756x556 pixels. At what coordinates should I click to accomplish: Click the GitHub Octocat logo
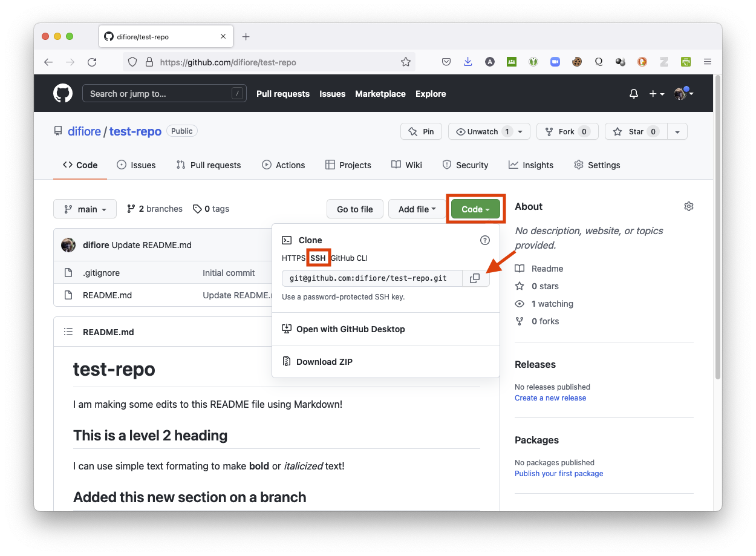[63, 94]
